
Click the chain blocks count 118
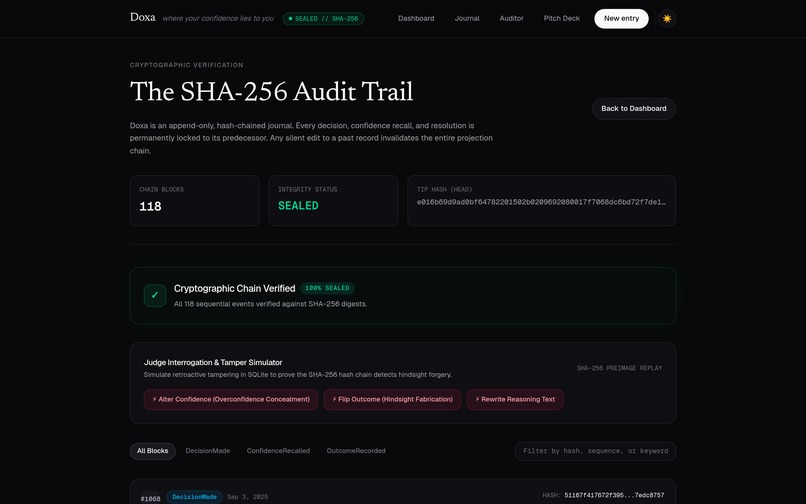(x=150, y=206)
